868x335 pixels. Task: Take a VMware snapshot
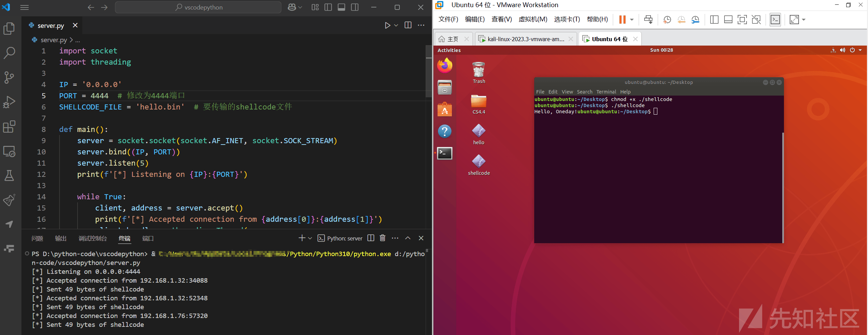tap(667, 20)
